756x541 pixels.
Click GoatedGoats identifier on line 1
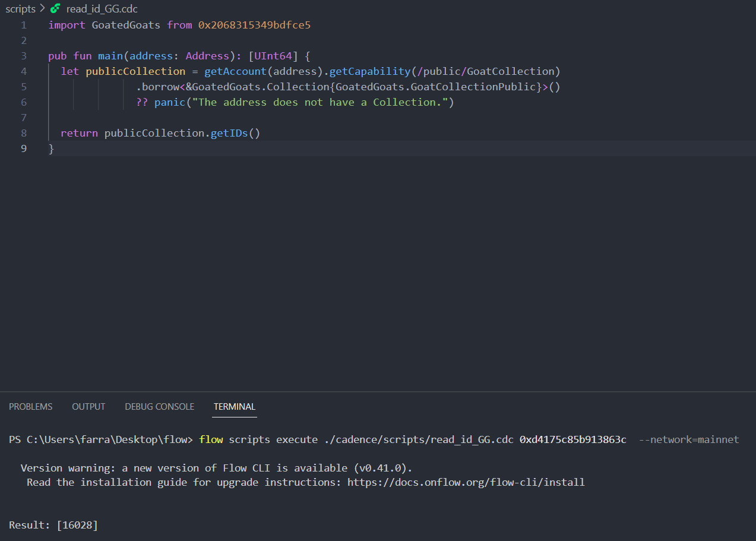click(126, 25)
